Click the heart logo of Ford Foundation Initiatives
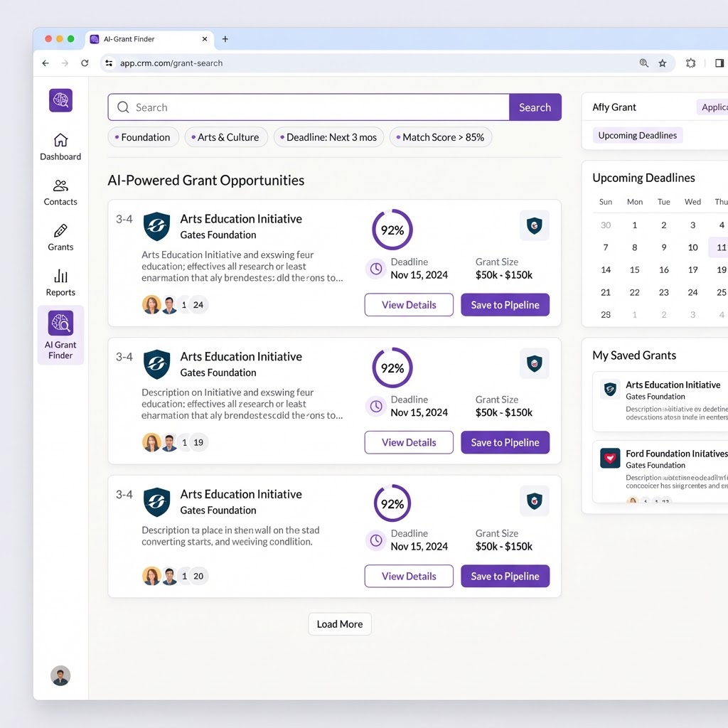This screenshot has width=728, height=728. [x=610, y=459]
